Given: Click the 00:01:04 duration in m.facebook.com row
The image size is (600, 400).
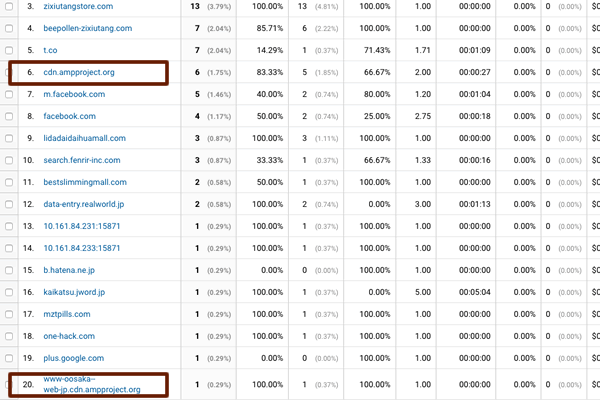Looking at the screenshot, I should [x=474, y=94].
